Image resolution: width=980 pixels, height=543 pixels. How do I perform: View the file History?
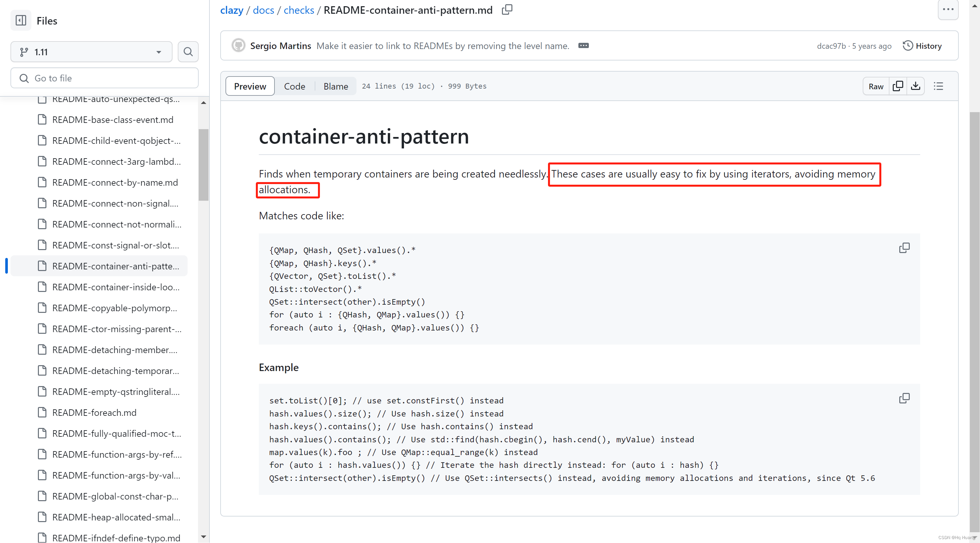[922, 46]
